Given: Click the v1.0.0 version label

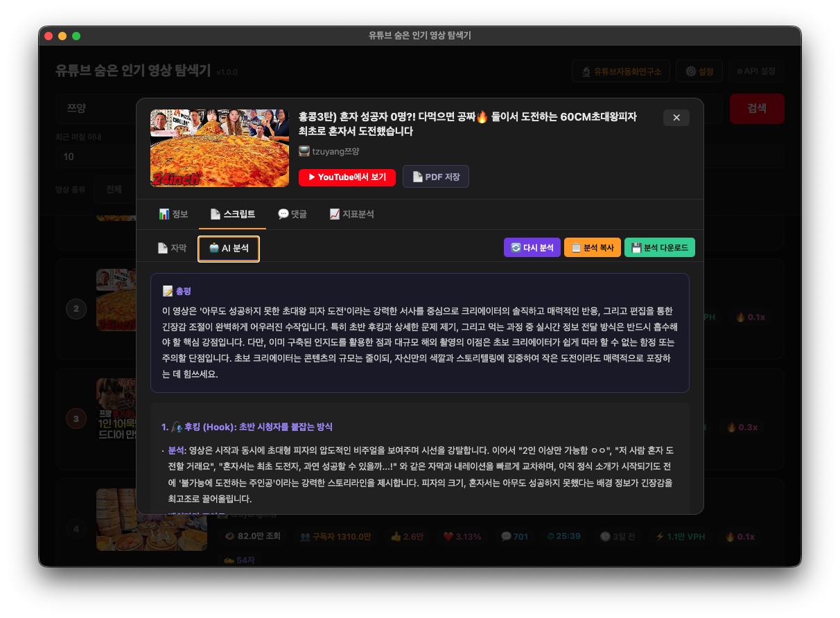Looking at the screenshot, I should coord(227,72).
